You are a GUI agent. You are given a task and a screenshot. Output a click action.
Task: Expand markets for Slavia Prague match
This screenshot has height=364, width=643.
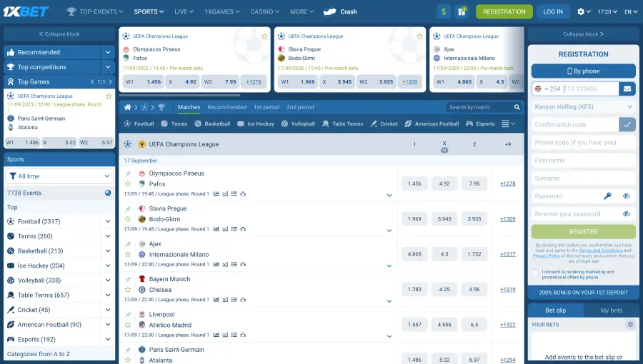(389, 231)
